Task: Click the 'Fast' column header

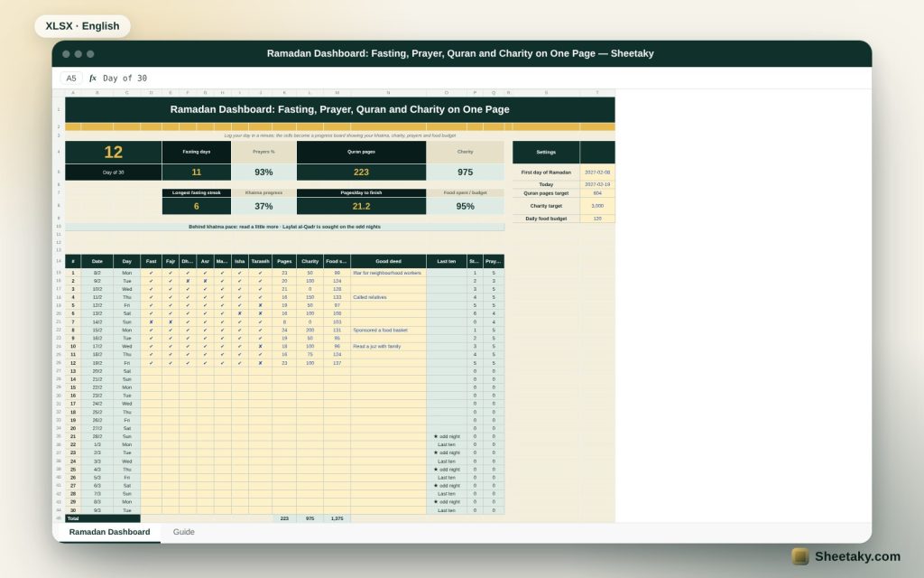Action: [x=151, y=261]
